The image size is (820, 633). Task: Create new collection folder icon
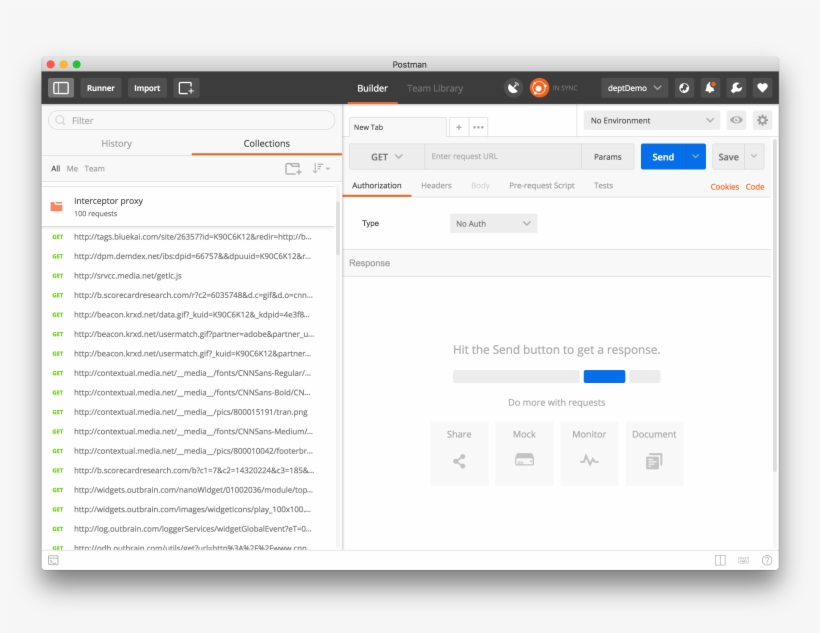pyautogui.click(x=293, y=168)
